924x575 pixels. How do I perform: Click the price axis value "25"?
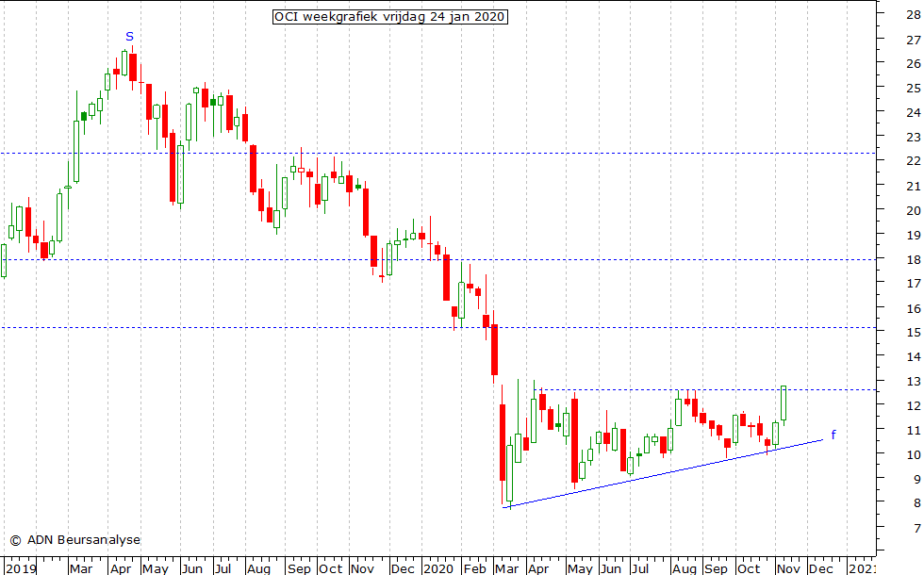pyautogui.click(x=914, y=89)
